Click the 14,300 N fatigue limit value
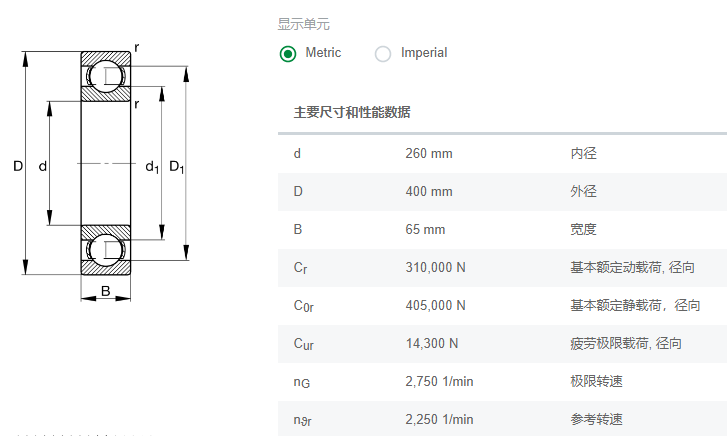727x436 pixels. pos(432,344)
